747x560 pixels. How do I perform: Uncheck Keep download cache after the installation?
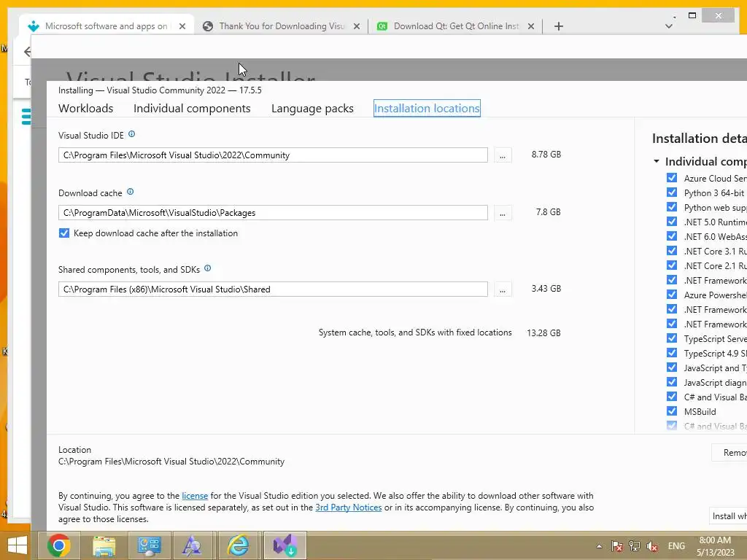pos(64,233)
